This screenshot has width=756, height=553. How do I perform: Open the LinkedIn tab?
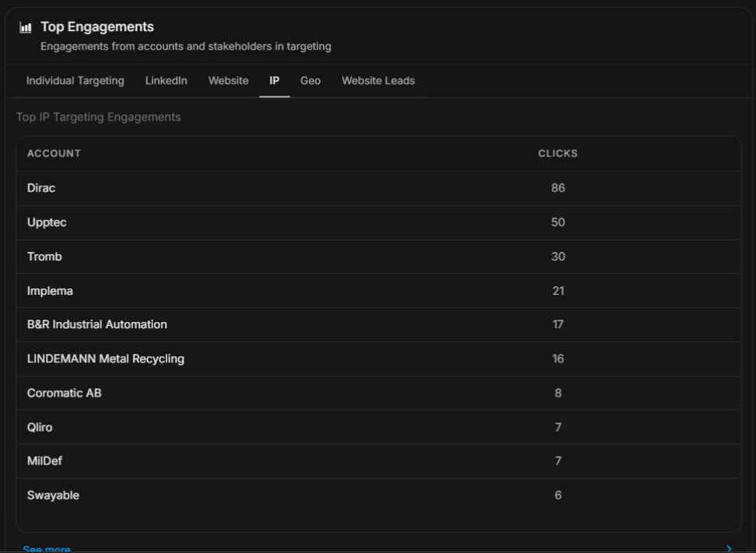pyautogui.click(x=166, y=81)
